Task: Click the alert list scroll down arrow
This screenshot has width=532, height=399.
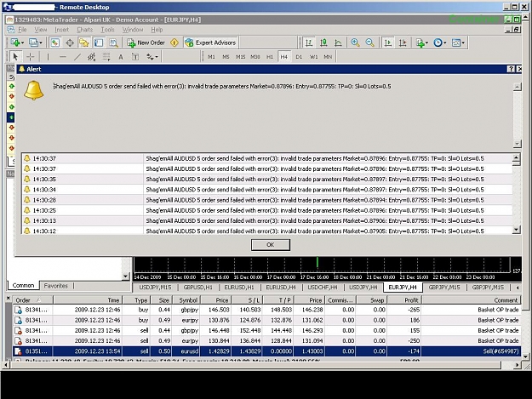Action: click(516, 230)
